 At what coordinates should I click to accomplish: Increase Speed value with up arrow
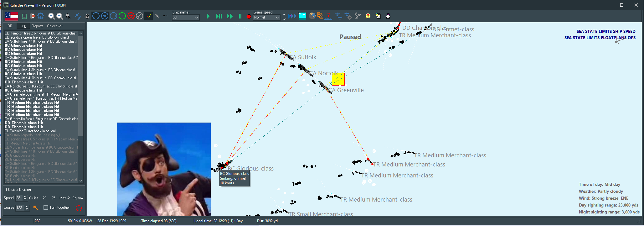25,197
